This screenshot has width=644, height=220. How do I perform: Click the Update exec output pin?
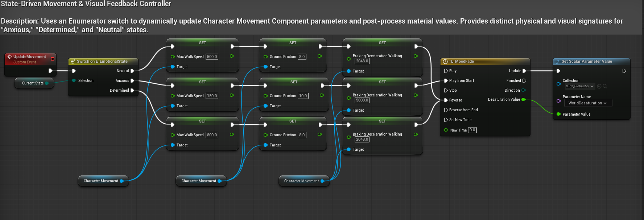click(x=524, y=71)
